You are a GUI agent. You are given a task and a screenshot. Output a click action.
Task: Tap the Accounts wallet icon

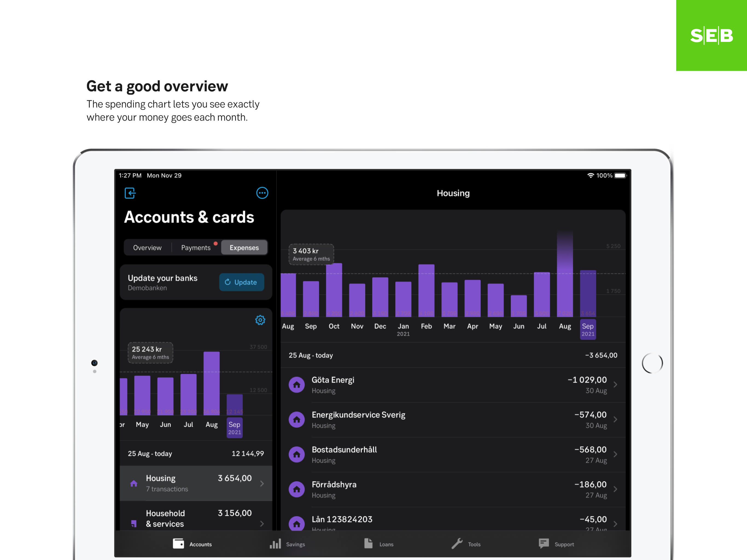(178, 544)
